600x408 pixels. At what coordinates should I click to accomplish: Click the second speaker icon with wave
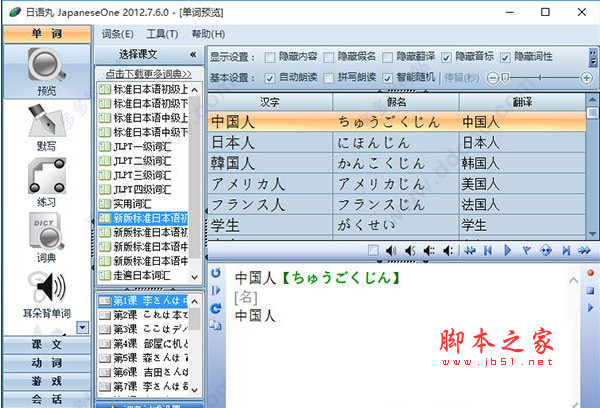[x=410, y=251]
